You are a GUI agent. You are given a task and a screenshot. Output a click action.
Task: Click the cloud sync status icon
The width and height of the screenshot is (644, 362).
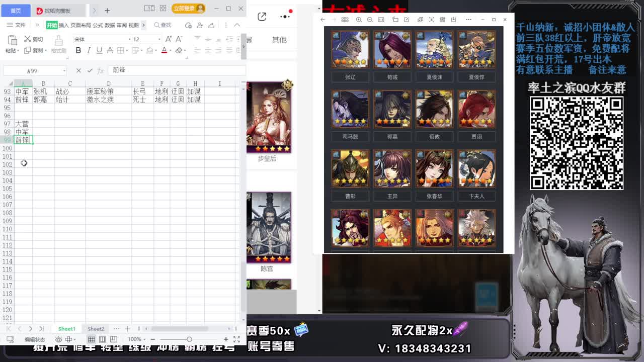pyautogui.click(x=189, y=25)
